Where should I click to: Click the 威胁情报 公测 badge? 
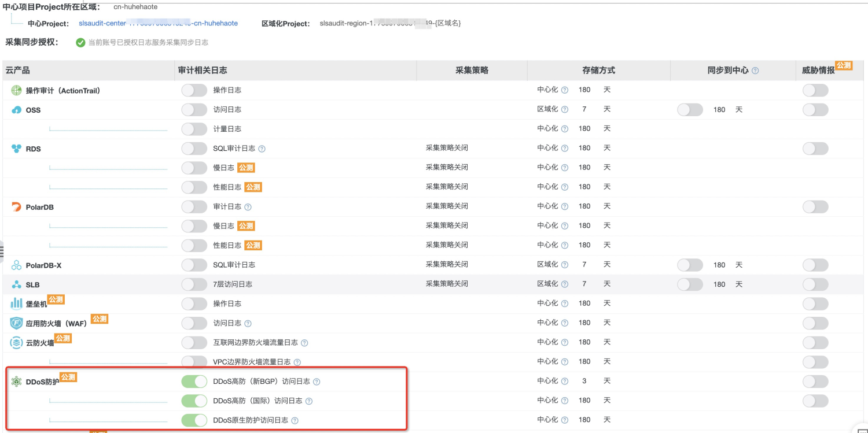[844, 66]
